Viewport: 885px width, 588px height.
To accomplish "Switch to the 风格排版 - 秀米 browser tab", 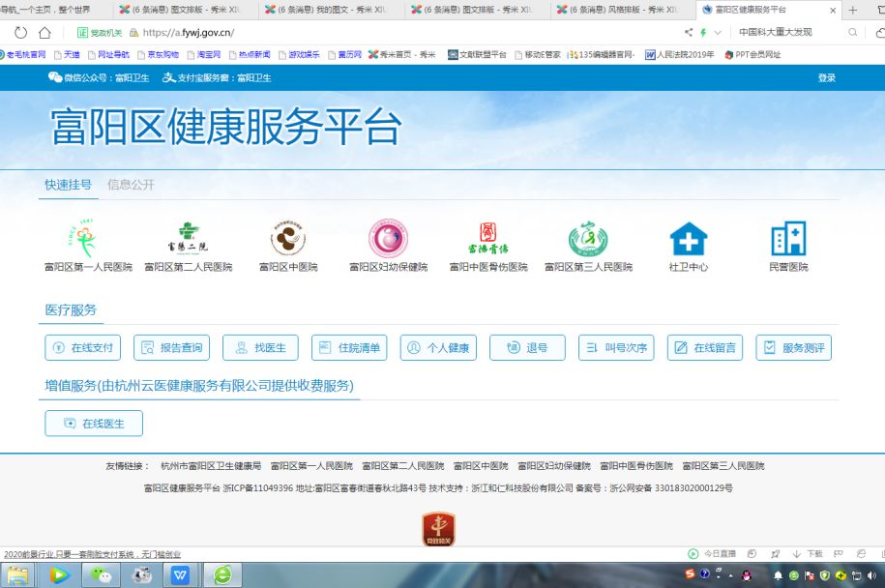I will click(623, 10).
